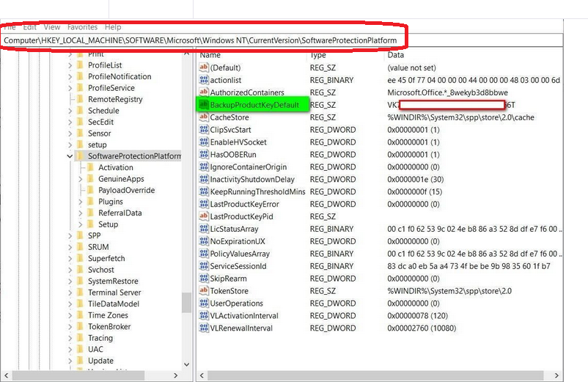The height and width of the screenshot is (382, 588).
Task: Click the tree pane scroll down arrow
Action: click(186, 364)
